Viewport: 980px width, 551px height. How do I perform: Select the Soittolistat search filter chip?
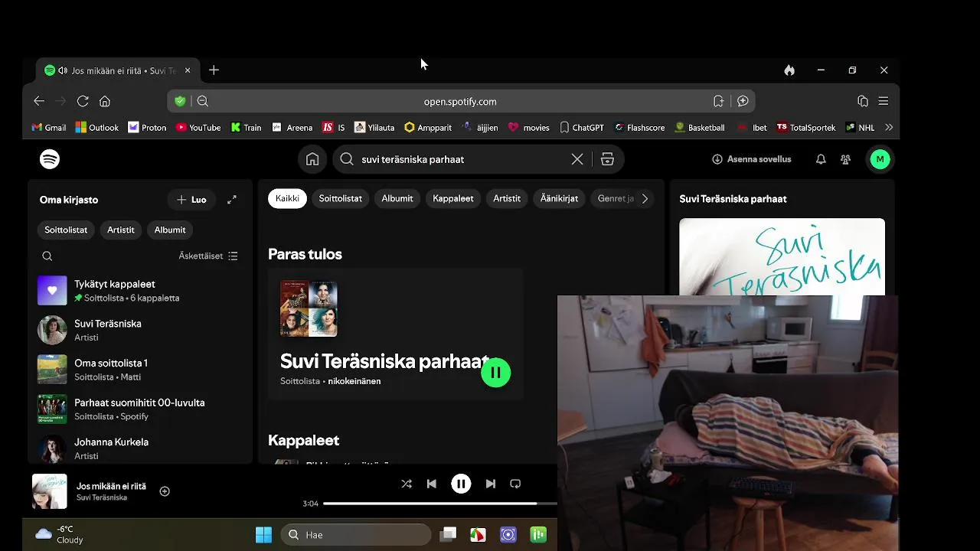pos(340,198)
